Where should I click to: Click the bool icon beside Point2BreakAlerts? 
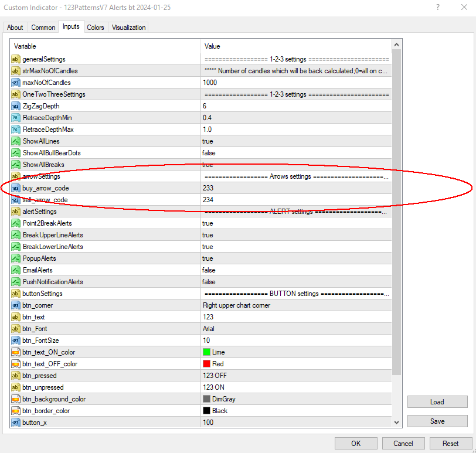click(x=15, y=223)
